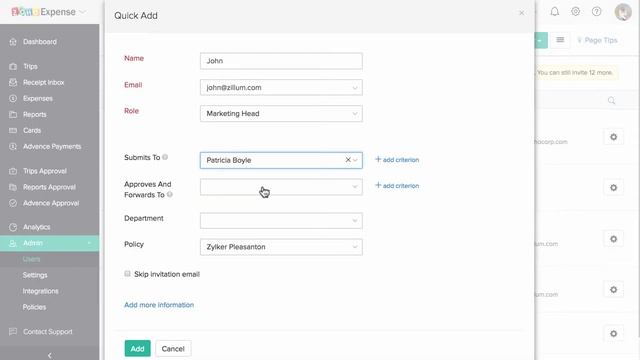Click the Expenses icon in sidebar
This screenshot has width=640, height=360.
tap(13, 98)
